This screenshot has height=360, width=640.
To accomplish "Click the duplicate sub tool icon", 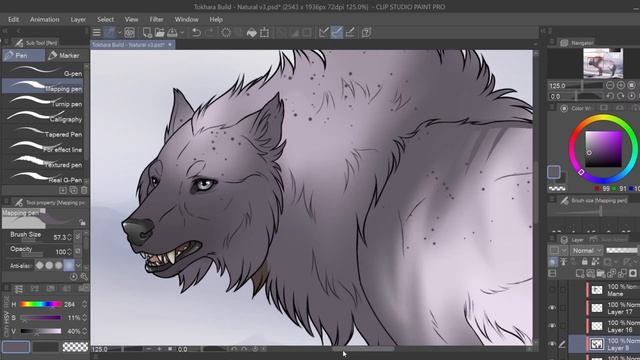I will click(x=73, y=190).
